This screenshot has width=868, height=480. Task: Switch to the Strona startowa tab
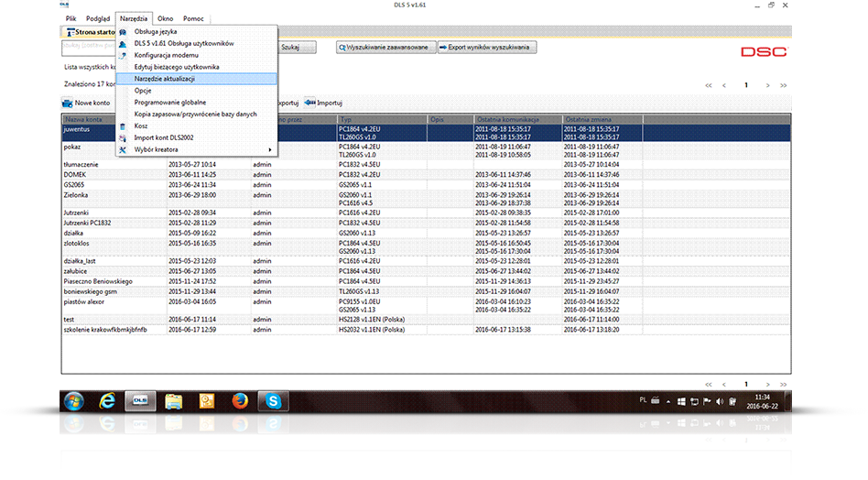90,32
